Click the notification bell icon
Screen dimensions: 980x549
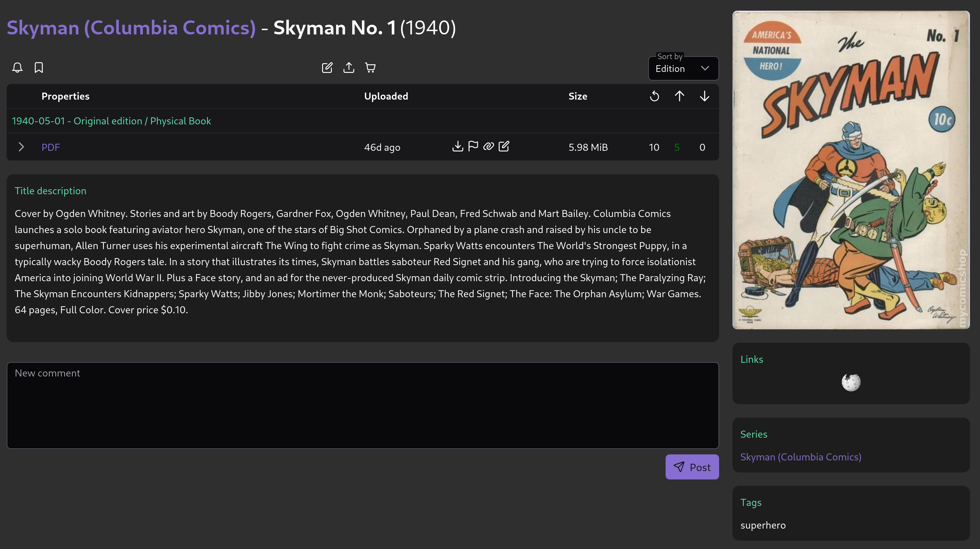tap(17, 68)
